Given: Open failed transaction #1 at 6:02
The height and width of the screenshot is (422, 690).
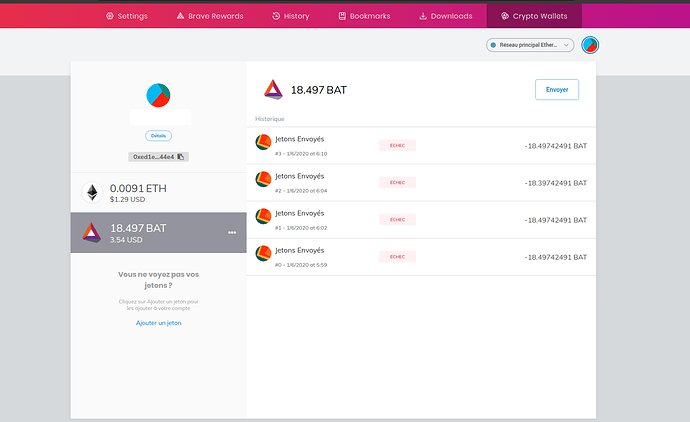Looking at the screenshot, I should 421,220.
